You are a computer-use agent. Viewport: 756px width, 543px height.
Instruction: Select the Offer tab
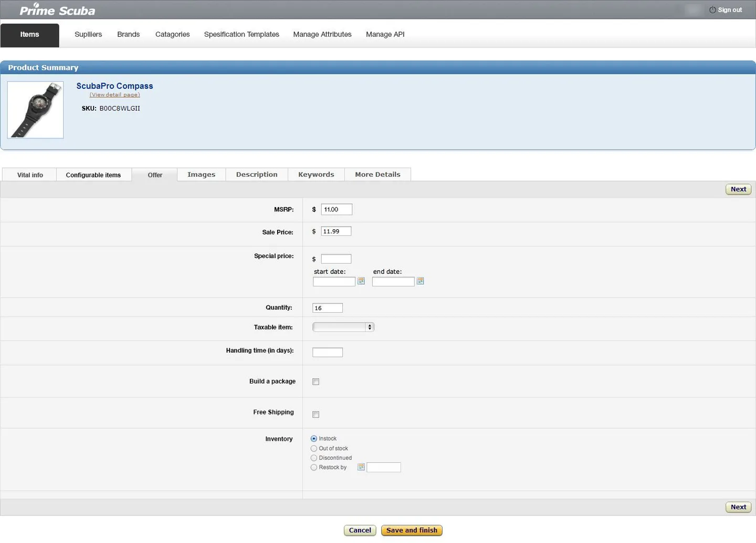tap(155, 175)
